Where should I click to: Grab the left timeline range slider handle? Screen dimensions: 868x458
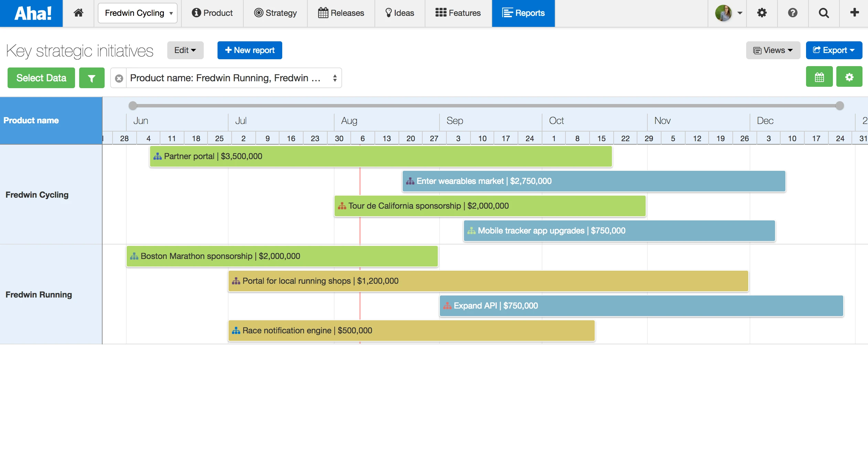click(133, 106)
